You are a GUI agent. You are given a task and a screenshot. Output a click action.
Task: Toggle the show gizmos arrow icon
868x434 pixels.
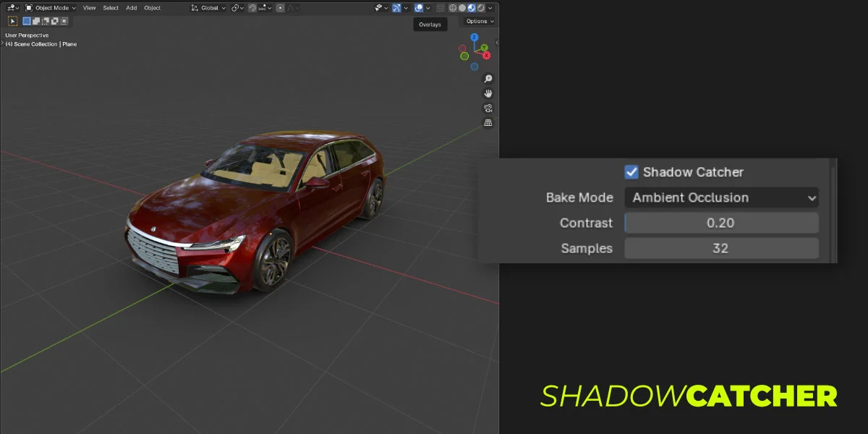(396, 7)
